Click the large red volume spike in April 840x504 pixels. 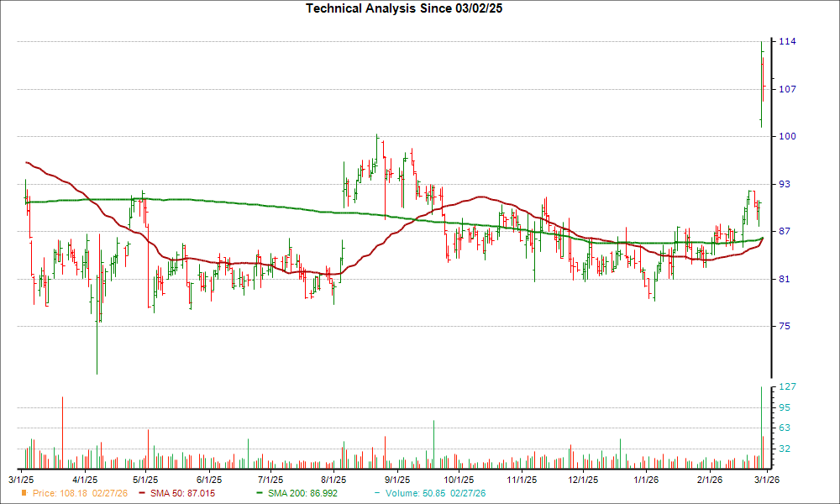(64, 428)
